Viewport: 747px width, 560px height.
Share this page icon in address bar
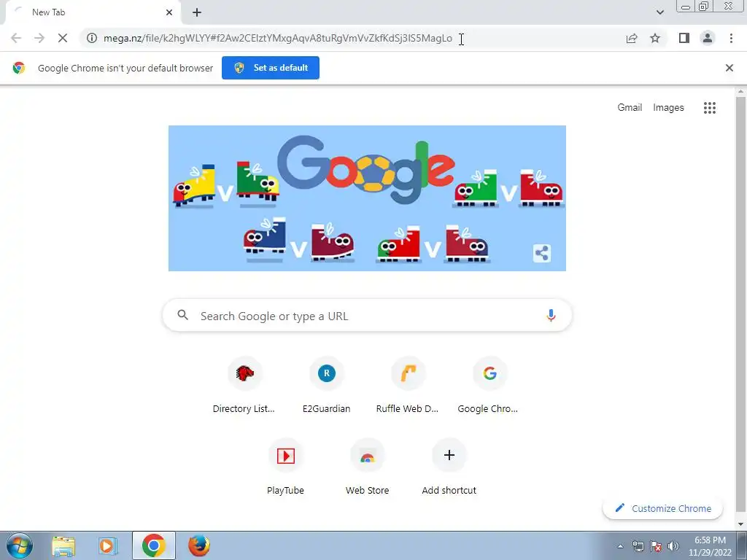(x=632, y=38)
